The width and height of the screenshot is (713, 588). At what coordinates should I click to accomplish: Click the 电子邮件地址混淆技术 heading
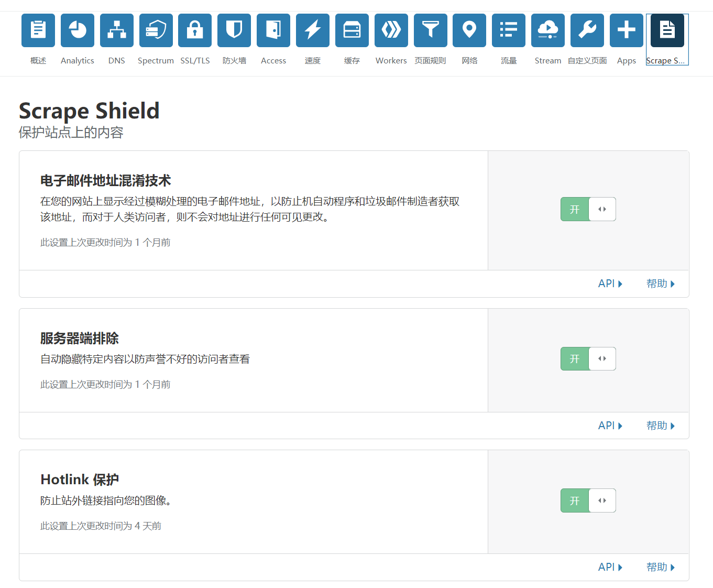point(106,181)
